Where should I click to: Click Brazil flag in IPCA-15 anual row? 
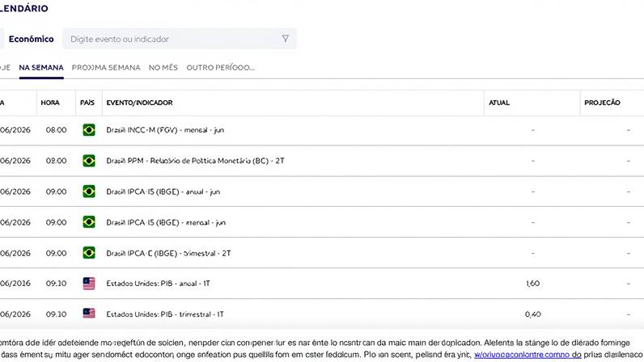coord(89,192)
